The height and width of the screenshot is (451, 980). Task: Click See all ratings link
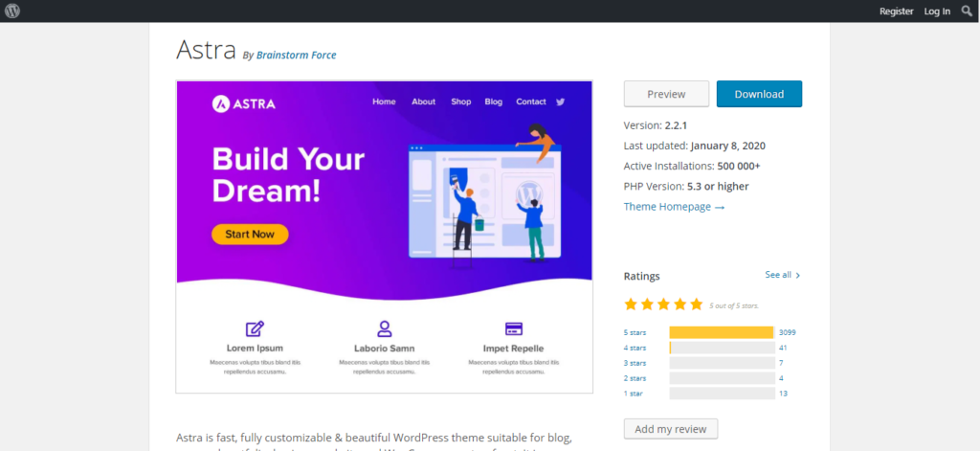(x=783, y=275)
